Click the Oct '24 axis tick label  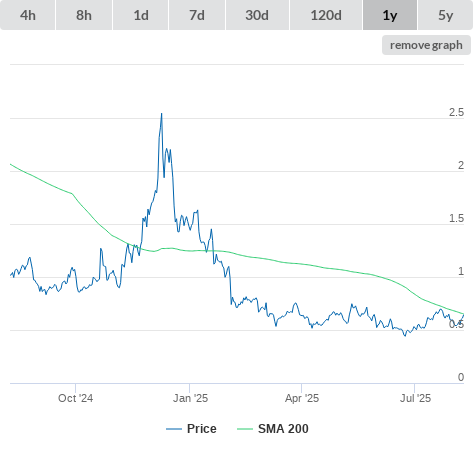coord(75,398)
